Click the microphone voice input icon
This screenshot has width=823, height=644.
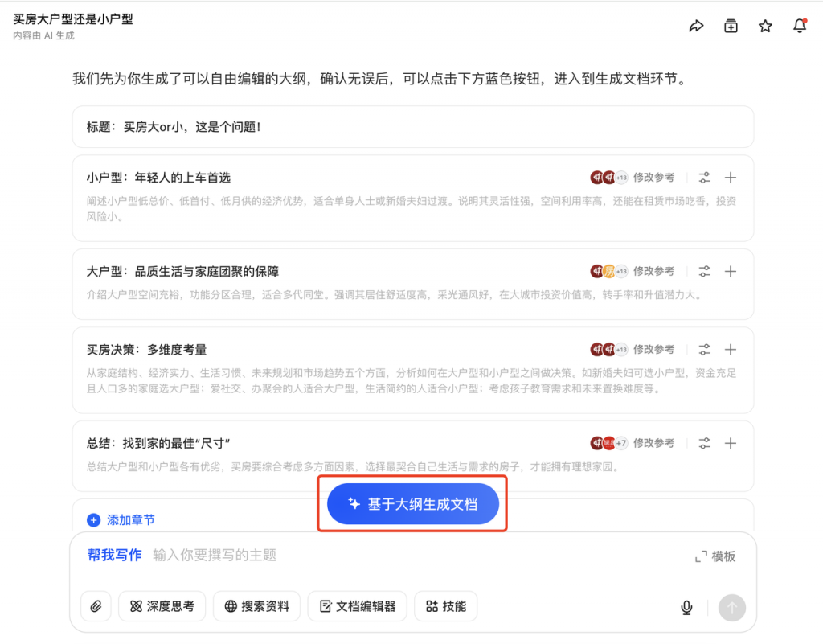(686, 607)
